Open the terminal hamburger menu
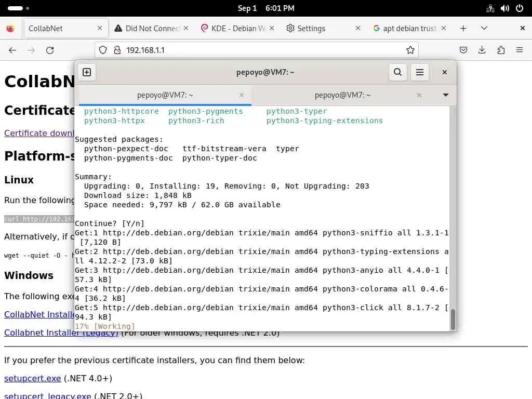Viewport: 532px width, 399px height. (420, 72)
